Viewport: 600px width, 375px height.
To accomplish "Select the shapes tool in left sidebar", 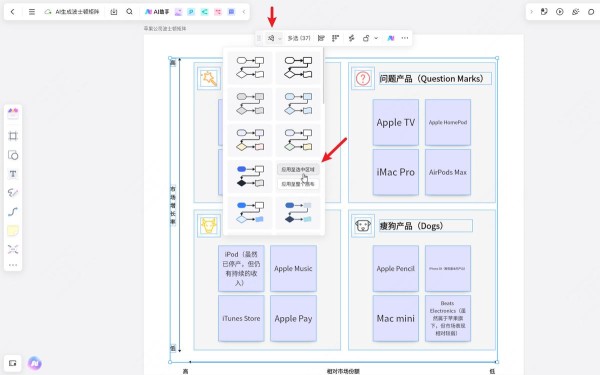I will (x=13, y=155).
